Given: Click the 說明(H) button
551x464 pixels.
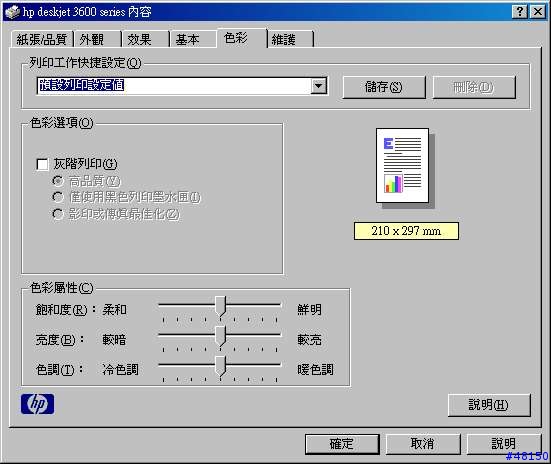Looking at the screenshot, I should click(x=489, y=405).
